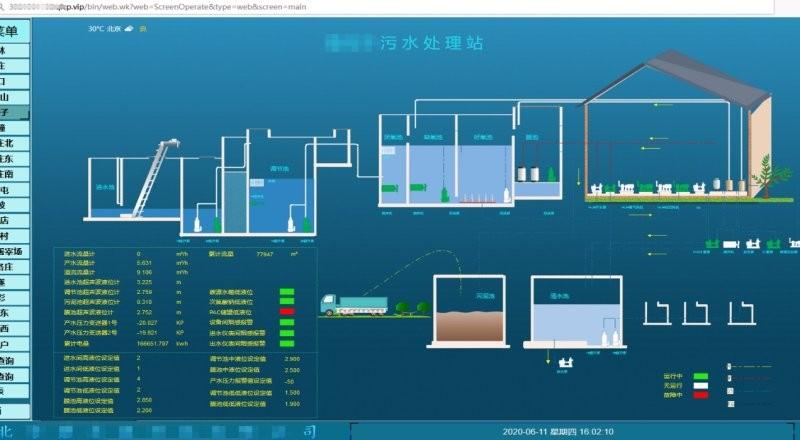Click the leftmost green mixer in the 沉氧池 tank

(390, 188)
